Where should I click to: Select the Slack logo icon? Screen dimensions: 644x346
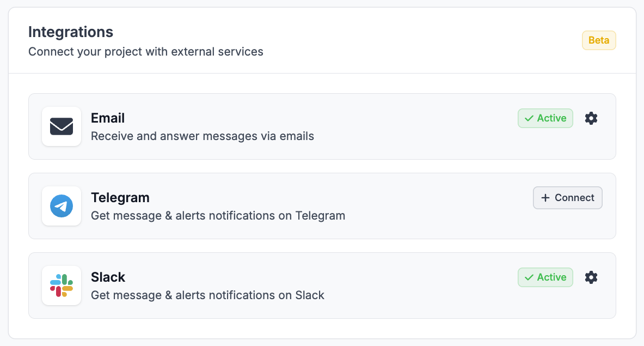(62, 285)
